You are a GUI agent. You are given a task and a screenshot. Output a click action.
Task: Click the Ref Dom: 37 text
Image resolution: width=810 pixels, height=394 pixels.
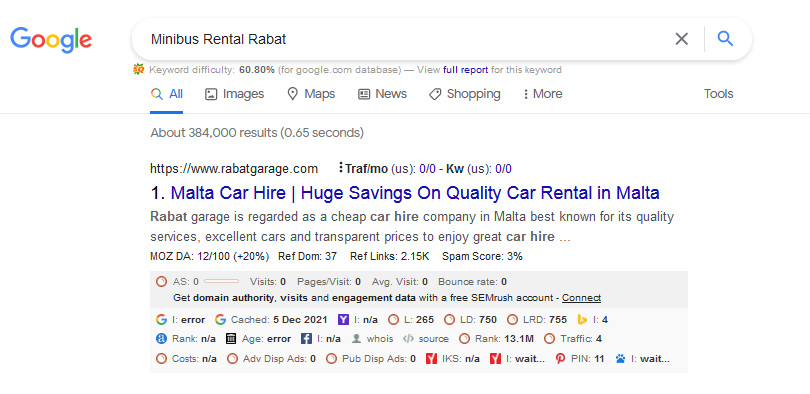tap(307, 257)
